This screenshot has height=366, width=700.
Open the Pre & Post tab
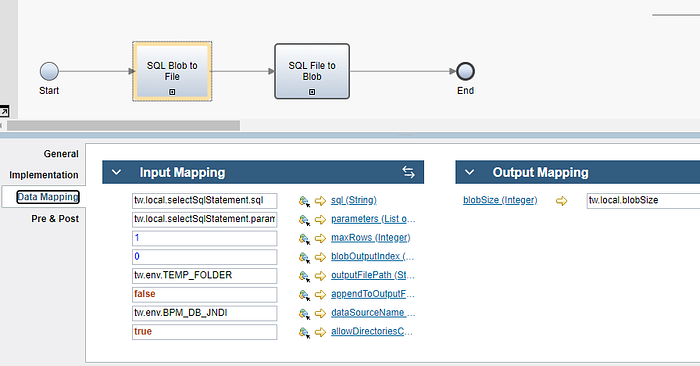tap(55, 219)
